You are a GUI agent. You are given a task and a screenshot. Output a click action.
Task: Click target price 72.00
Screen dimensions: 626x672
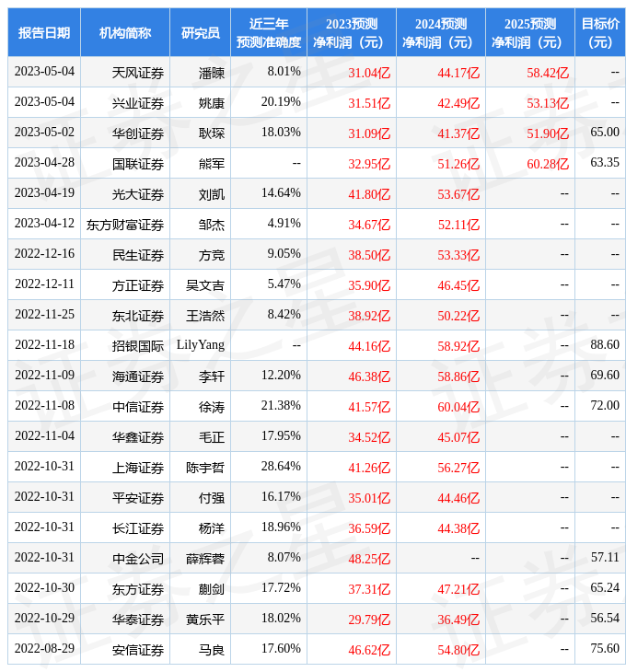(x=605, y=405)
